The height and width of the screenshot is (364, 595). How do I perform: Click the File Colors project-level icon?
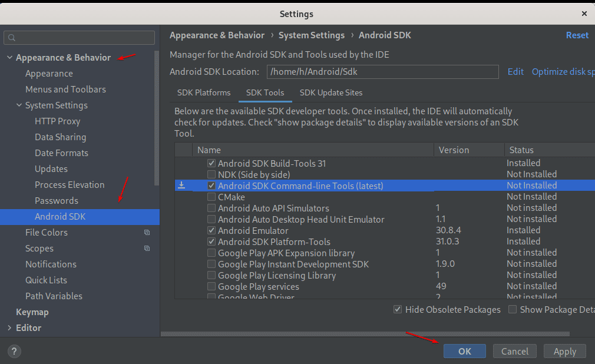tap(147, 232)
